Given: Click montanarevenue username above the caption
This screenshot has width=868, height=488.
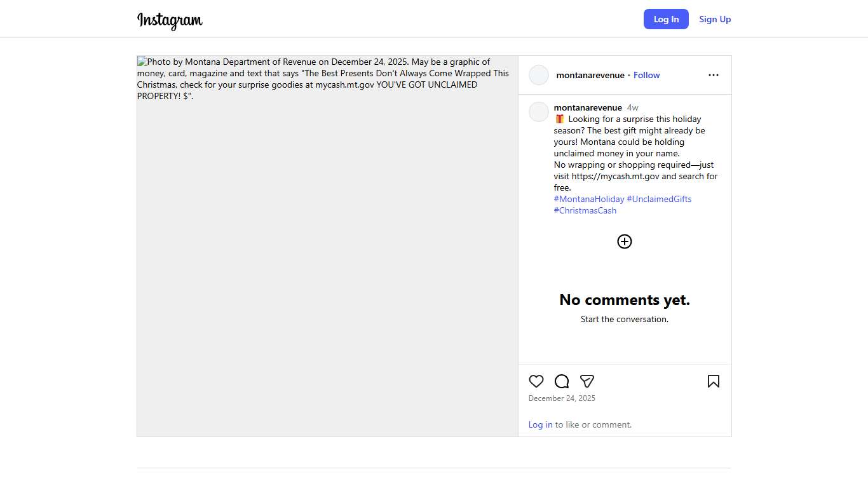Looking at the screenshot, I should [x=588, y=107].
